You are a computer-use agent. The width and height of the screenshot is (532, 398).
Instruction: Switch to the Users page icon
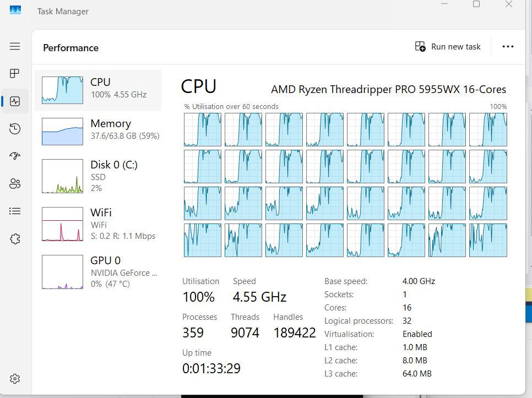tap(15, 183)
